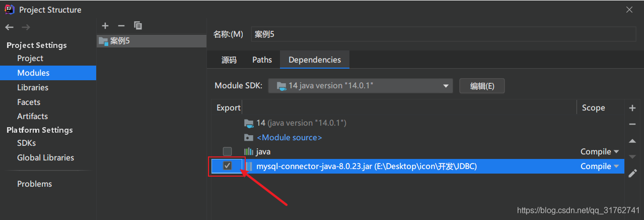Toggle Export checkbox for mysql-connector jar

coord(227,166)
